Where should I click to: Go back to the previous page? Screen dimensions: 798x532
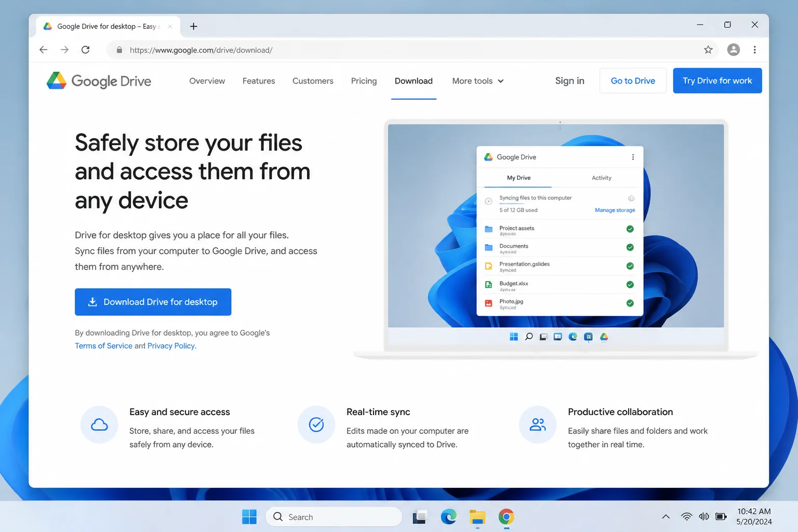click(x=44, y=50)
